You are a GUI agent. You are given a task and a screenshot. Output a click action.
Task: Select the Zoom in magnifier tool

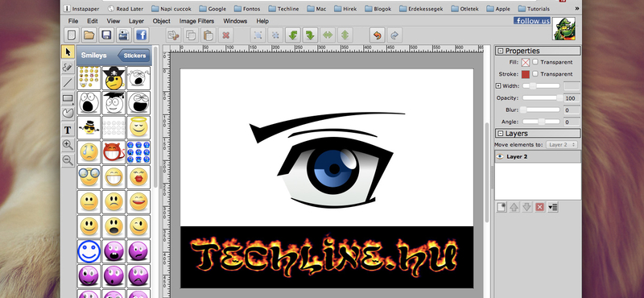(x=68, y=145)
